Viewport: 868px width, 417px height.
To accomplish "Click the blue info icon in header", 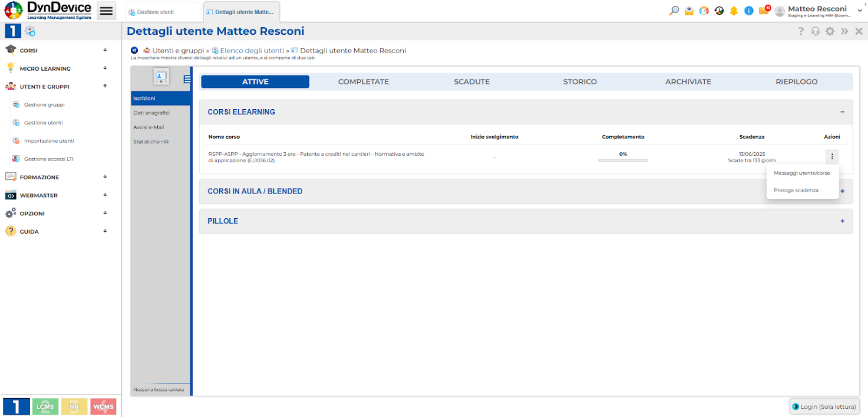I will [x=748, y=11].
